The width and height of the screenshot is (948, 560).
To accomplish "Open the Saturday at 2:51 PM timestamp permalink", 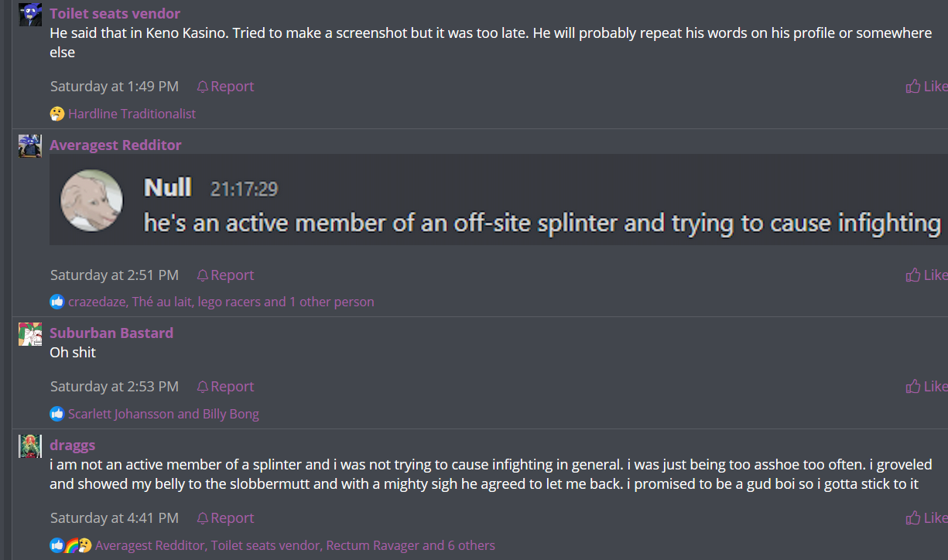I will click(115, 275).
